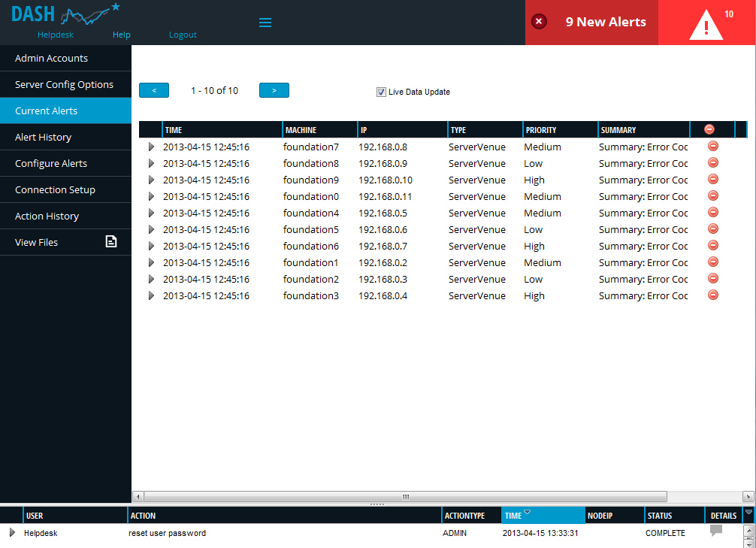
Task: Select Current Alerts in sidebar
Action: pyautogui.click(x=65, y=111)
